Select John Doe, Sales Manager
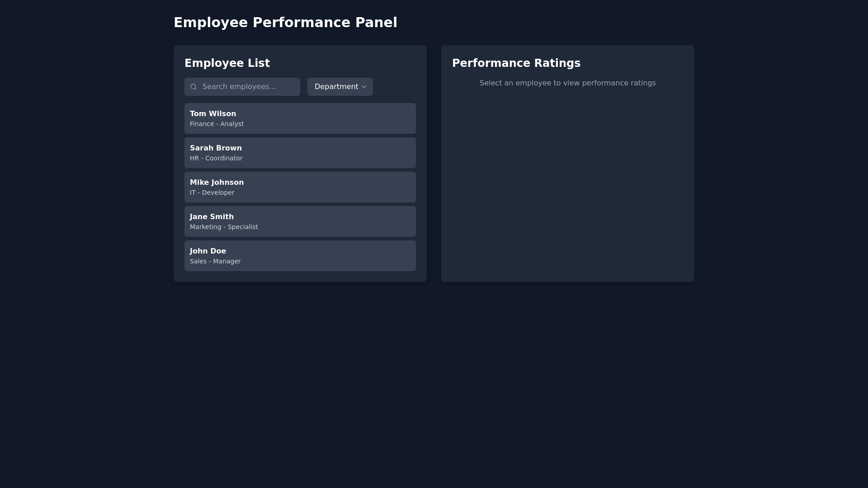This screenshot has height=488, width=868. (300, 255)
